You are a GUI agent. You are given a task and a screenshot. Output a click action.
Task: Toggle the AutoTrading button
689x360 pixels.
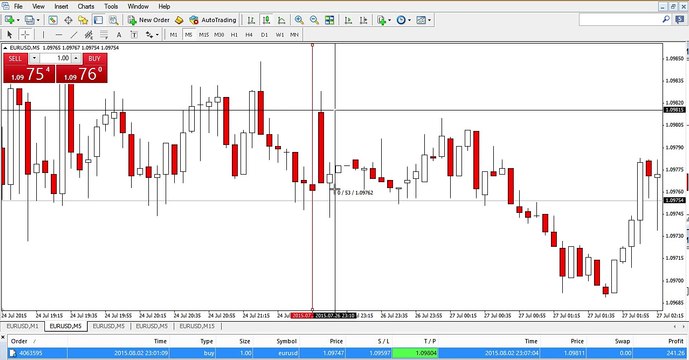(x=213, y=20)
